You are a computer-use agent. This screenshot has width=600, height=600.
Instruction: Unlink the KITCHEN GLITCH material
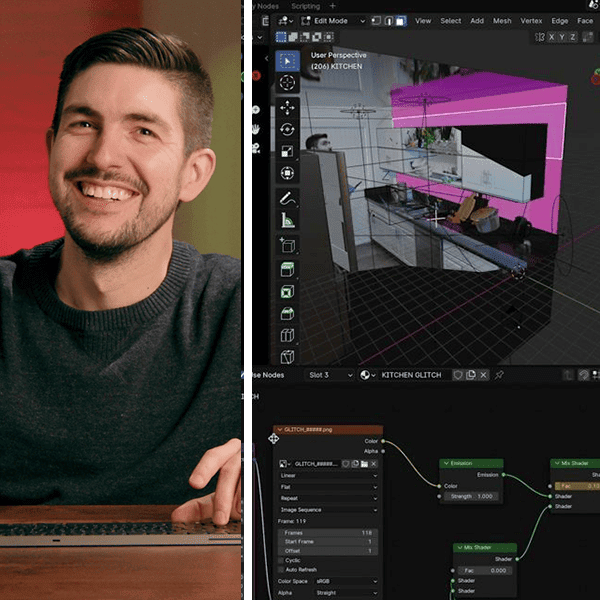(x=483, y=375)
